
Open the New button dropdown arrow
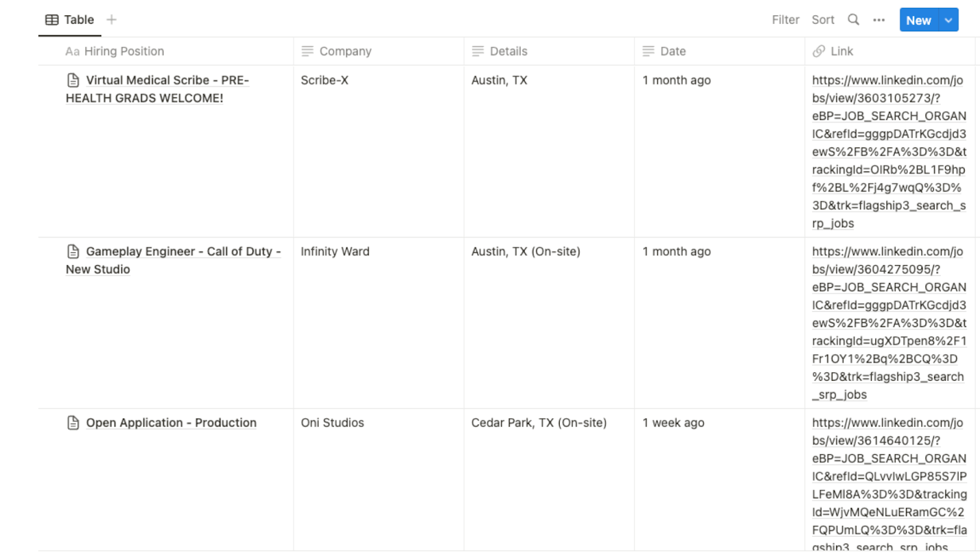tap(948, 20)
